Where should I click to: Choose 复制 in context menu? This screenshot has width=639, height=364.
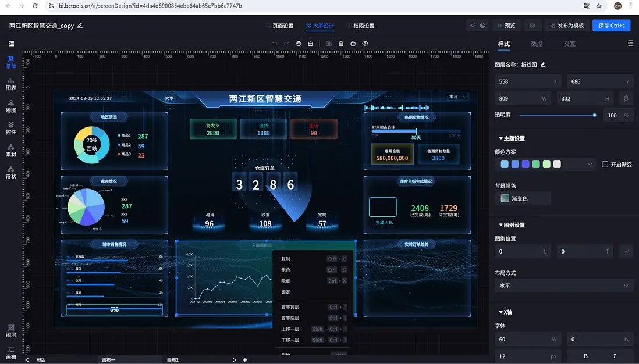tap(314, 259)
